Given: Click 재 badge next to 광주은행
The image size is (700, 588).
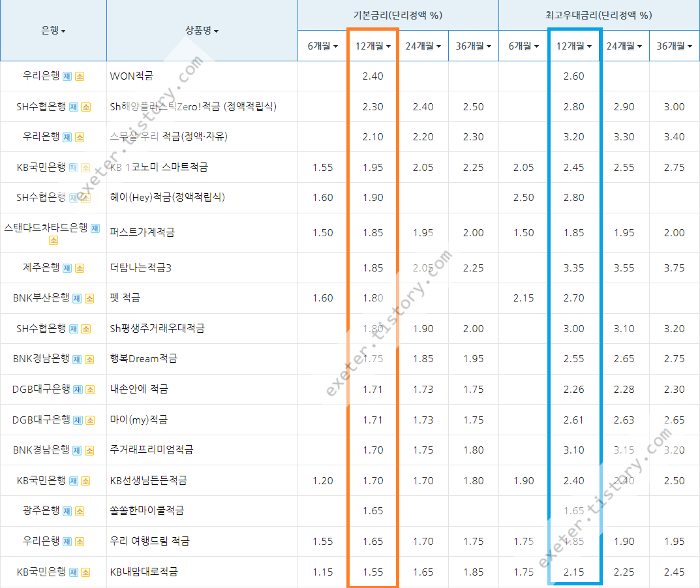Looking at the screenshot, I should click(x=67, y=511).
